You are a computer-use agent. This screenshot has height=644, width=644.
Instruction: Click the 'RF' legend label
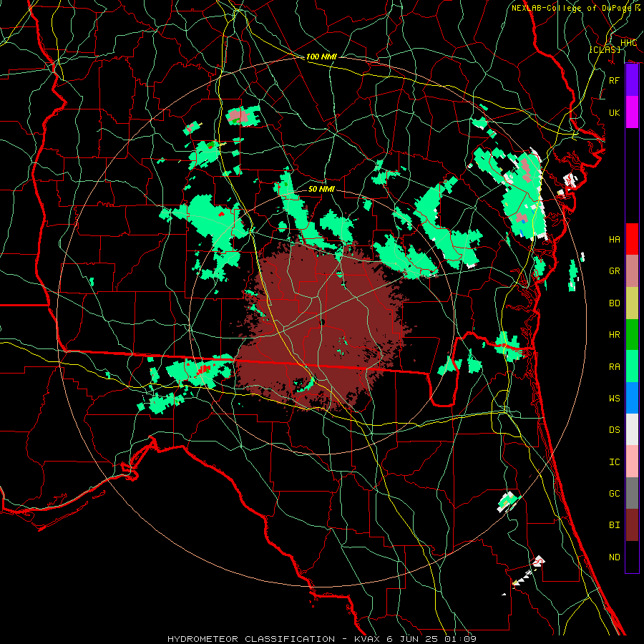(615, 80)
